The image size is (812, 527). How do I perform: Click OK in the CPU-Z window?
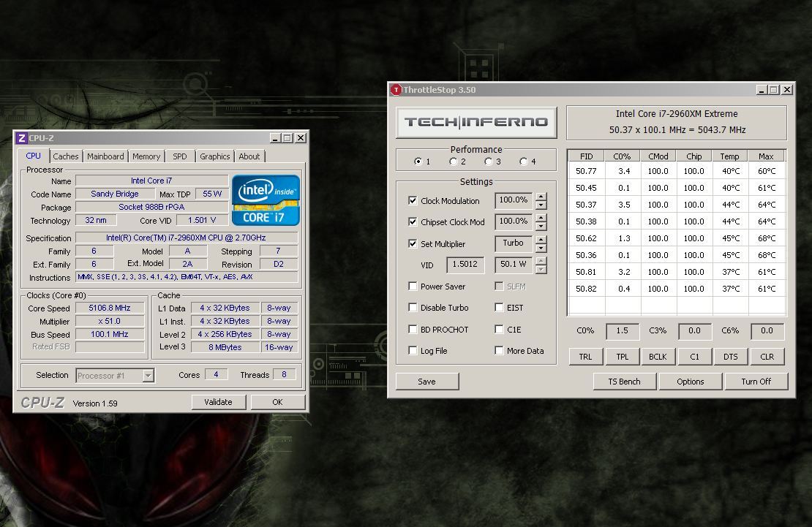pyautogui.click(x=277, y=402)
